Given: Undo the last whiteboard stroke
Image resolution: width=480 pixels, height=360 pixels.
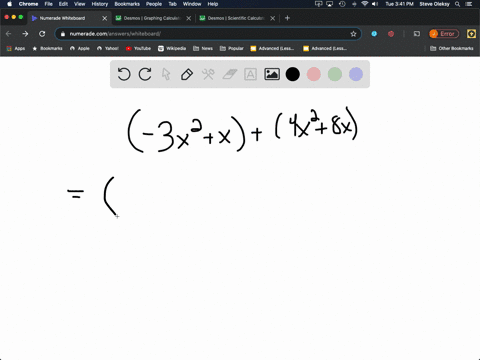Looking at the screenshot, I should (x=124, y=74).
